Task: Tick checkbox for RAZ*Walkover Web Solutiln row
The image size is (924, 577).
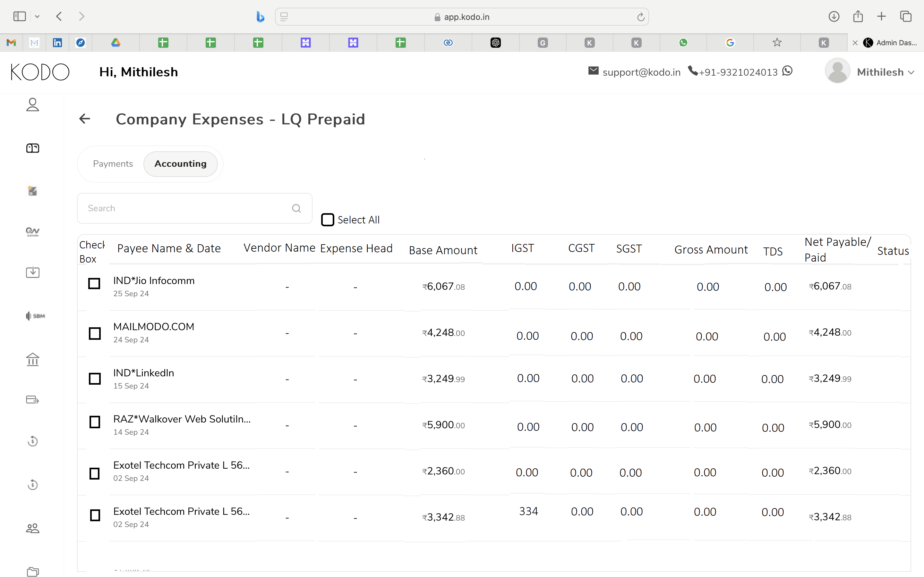Action: tap(95, 422)
